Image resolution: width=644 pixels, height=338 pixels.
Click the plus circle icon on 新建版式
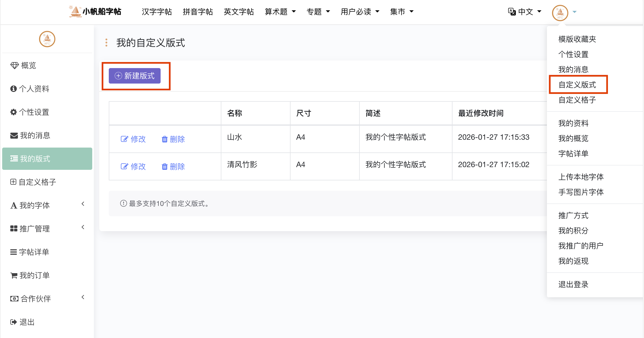(x=118, y=76)
